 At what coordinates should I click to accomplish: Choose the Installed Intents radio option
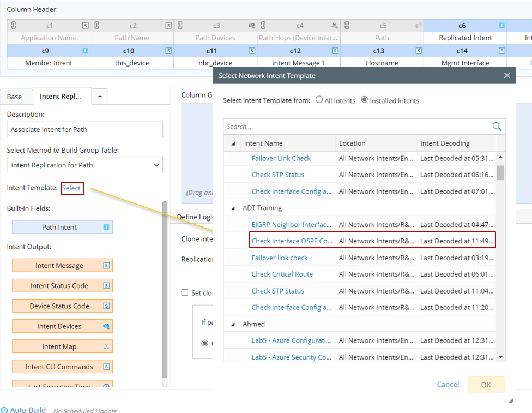click(365, 100)
